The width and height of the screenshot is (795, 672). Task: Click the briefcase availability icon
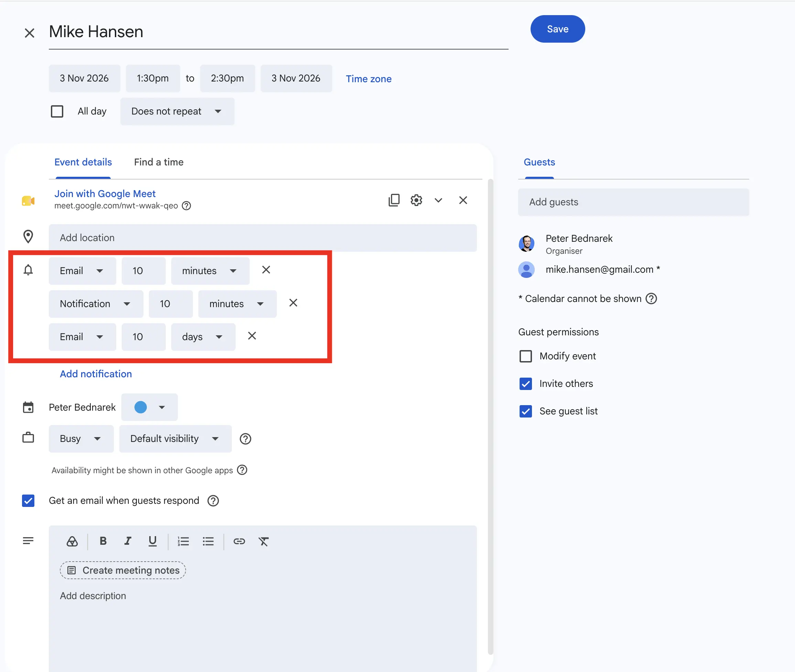tap(28, 438)
